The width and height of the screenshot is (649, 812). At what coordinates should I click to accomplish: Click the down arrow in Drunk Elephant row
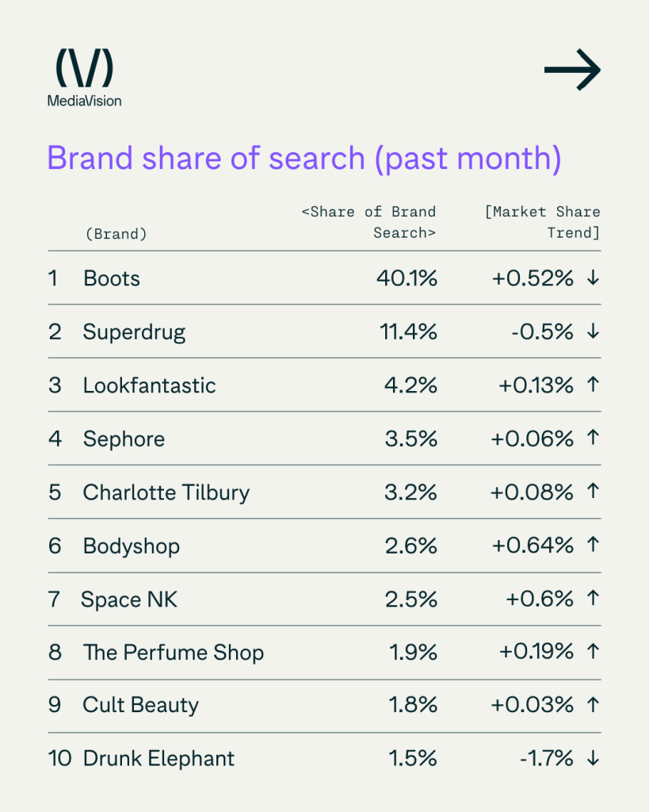592,759
